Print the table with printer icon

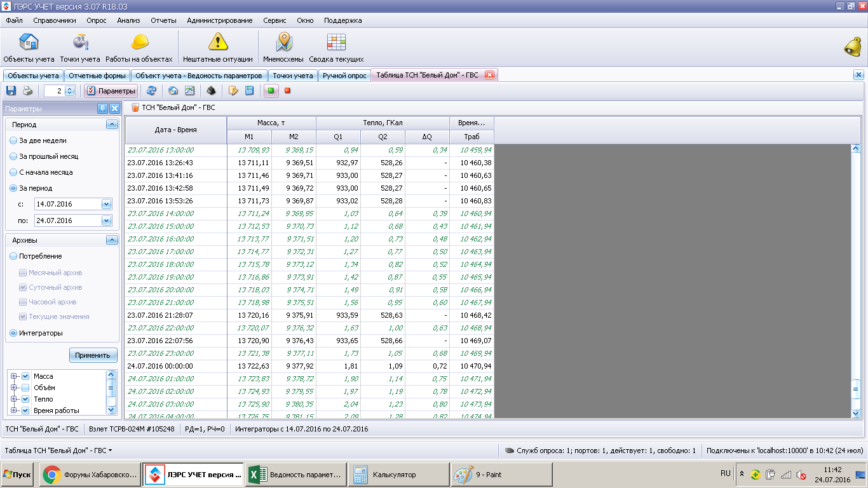pyautogui.click(x=27, y=91)
